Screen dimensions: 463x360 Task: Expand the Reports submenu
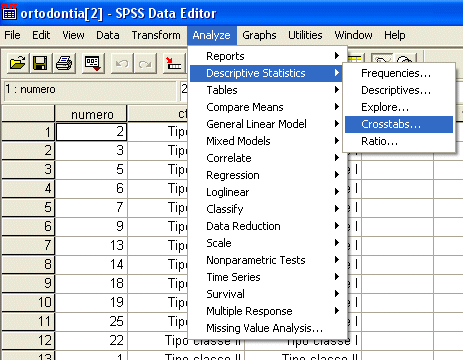(267, 56)
